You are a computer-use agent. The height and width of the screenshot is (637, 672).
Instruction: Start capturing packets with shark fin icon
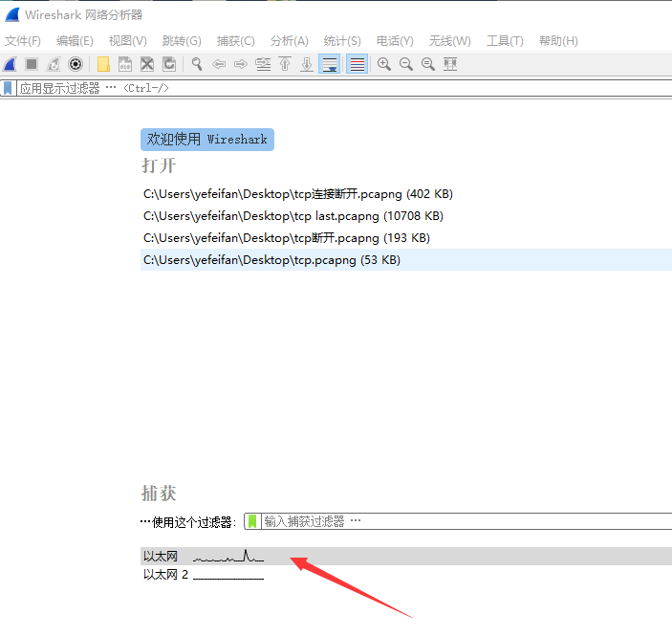tap(10, 64)
